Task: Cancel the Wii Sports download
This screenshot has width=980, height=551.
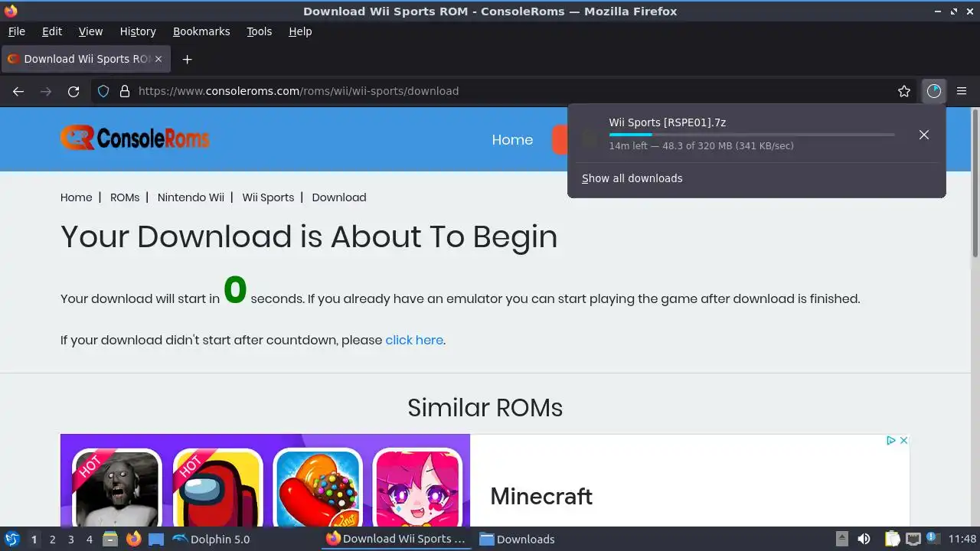Action: (x=924, y=135)
